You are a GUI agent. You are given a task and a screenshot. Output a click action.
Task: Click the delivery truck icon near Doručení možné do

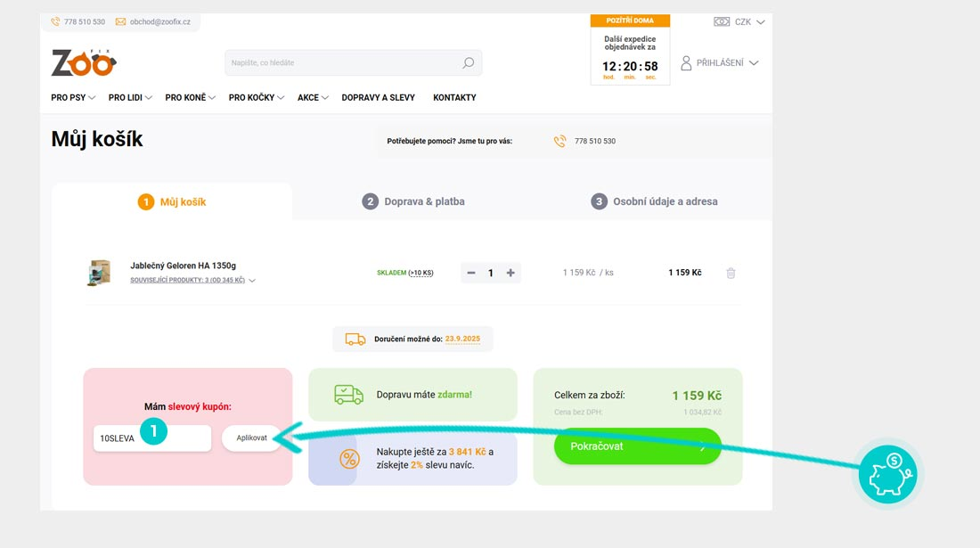355,339
